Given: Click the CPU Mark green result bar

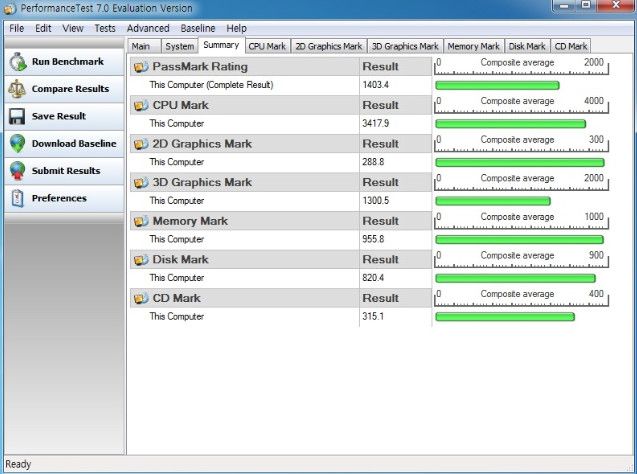Looking at the screenshot, I should 511,124.
